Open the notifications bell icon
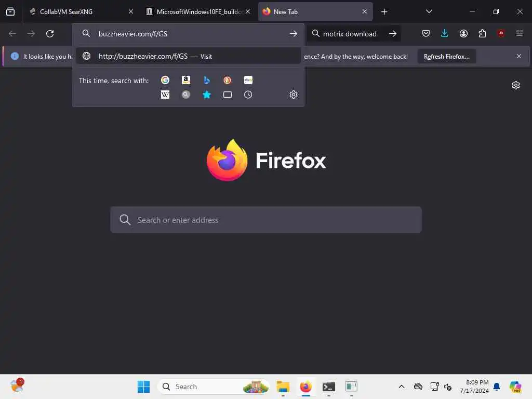This screenshot has height=399, width=532. tap(497, 387)
